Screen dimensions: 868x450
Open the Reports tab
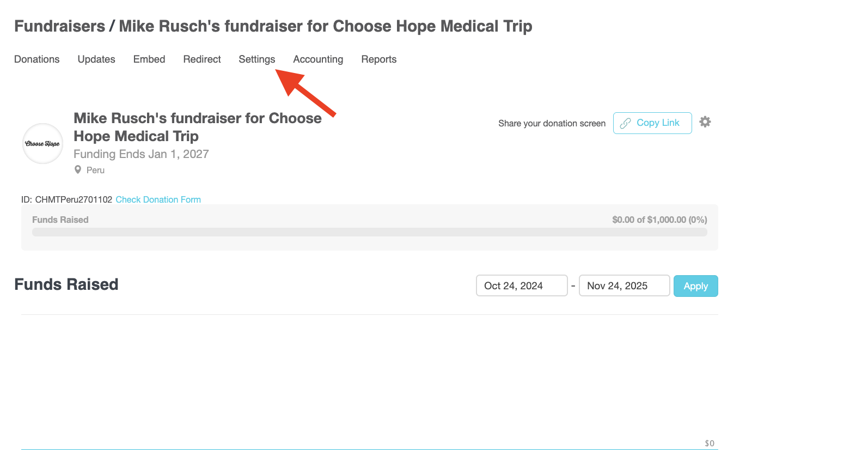[x=379, y=59]
